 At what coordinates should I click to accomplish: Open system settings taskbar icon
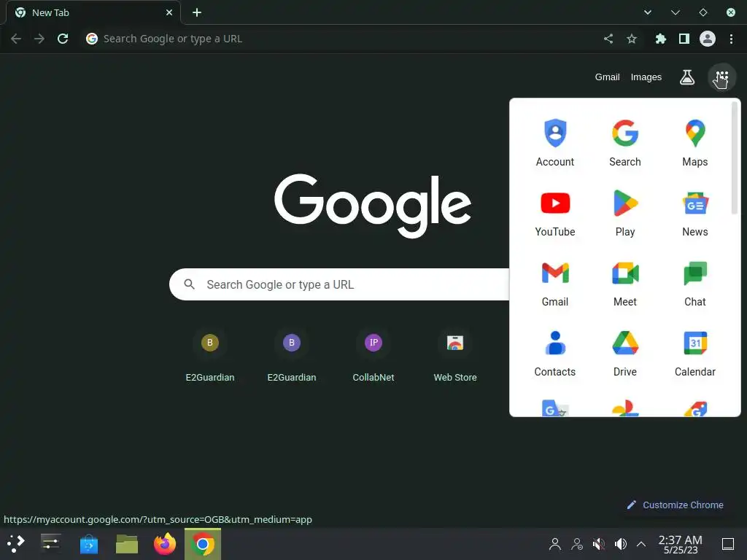point(50,544)
